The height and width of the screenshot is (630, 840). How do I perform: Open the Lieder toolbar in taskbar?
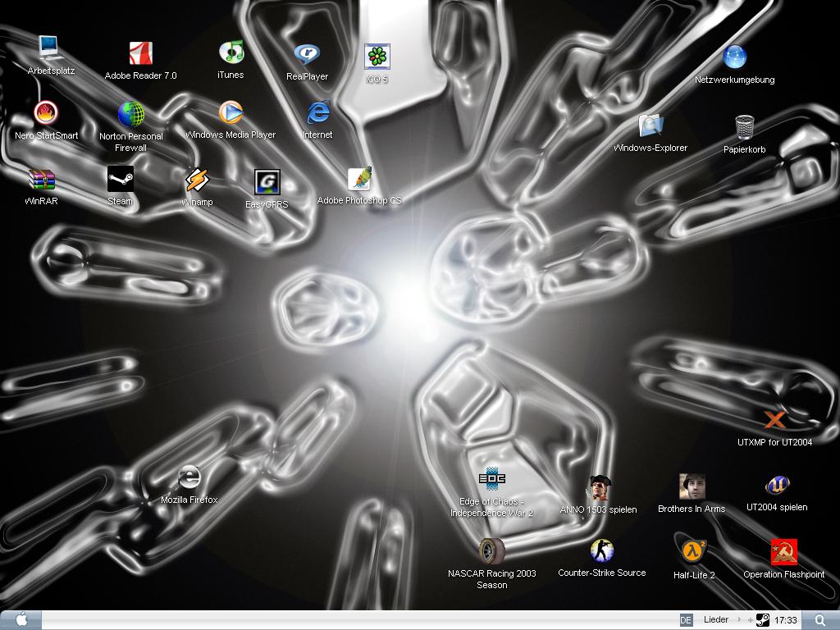[715, 620]
